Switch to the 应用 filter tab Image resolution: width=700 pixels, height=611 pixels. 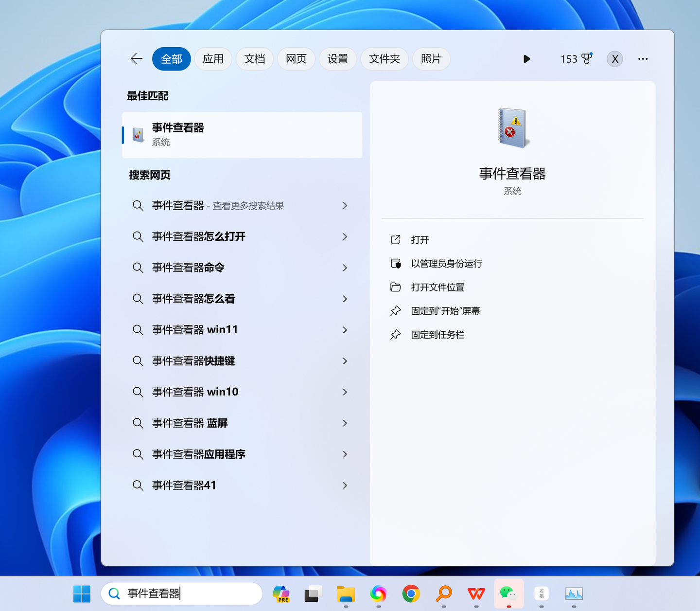pyautogui.click(x=213, y=59)
